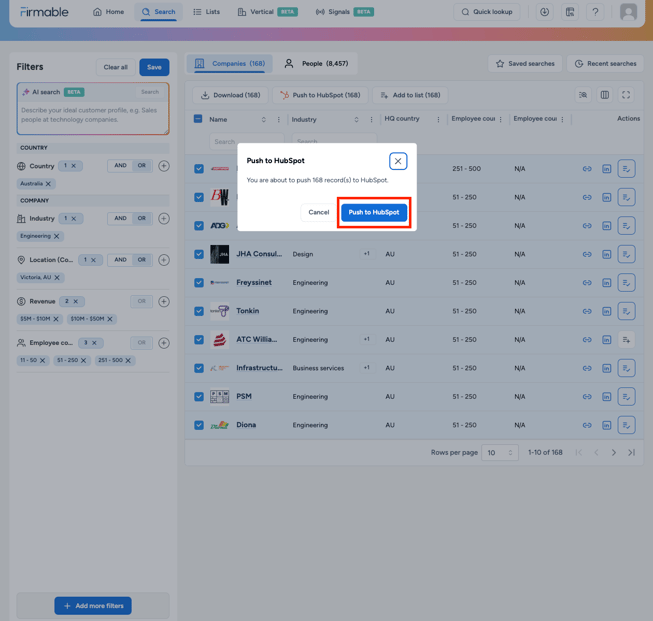Add ATC Willia... to list via row action

(x=626, y=340)
